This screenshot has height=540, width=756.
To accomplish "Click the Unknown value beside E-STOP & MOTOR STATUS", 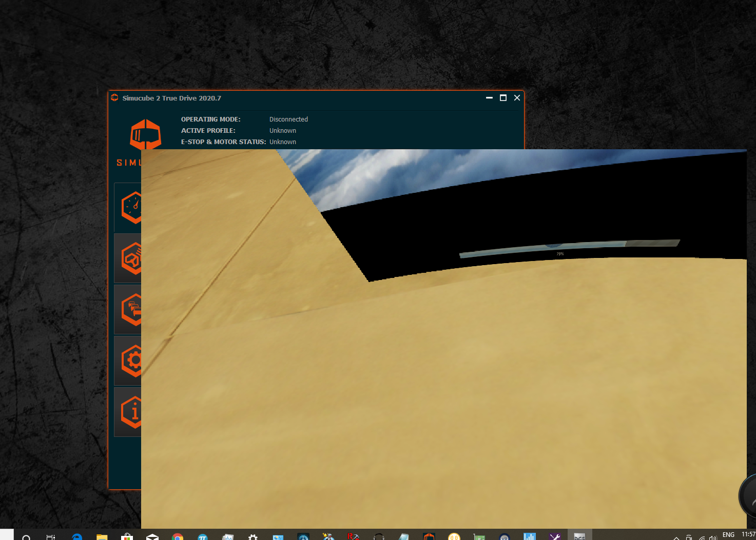I will tap(283, 142).
